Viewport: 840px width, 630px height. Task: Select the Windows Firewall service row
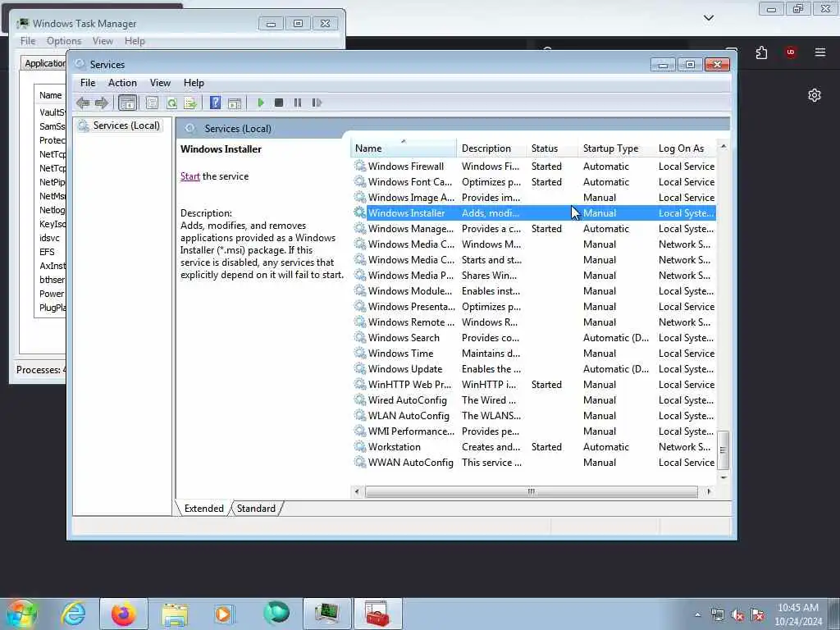(x=534, y=167)
